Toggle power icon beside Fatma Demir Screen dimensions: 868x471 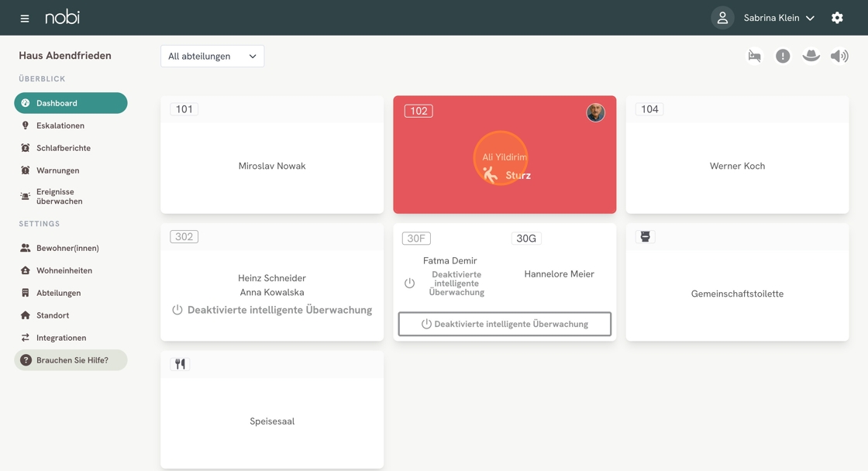click(409, 284)
